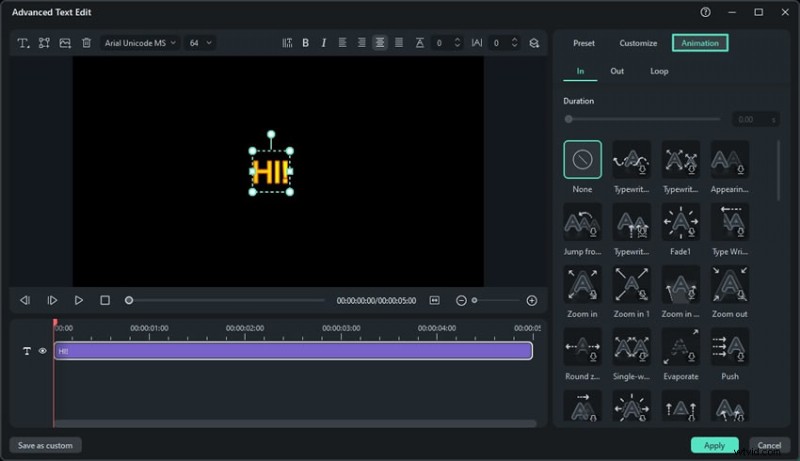The image size is (800, 461).
Task: Click the Save as custom button
Action: tap(46, 445)
